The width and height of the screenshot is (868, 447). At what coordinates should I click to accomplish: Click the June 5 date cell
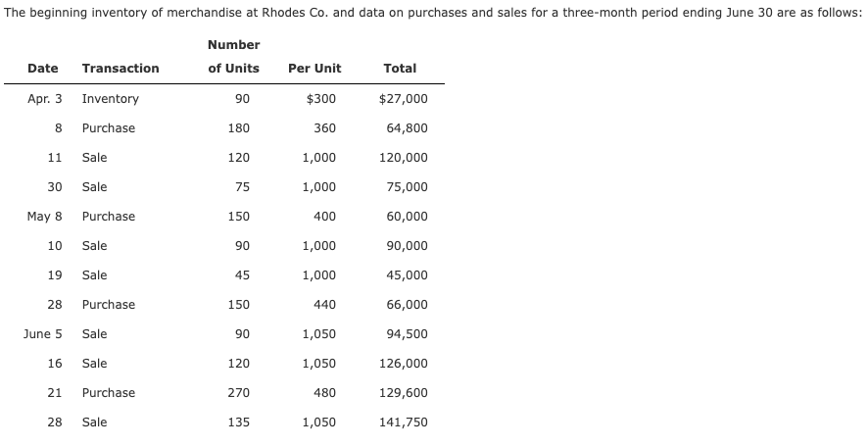point(43,334)
